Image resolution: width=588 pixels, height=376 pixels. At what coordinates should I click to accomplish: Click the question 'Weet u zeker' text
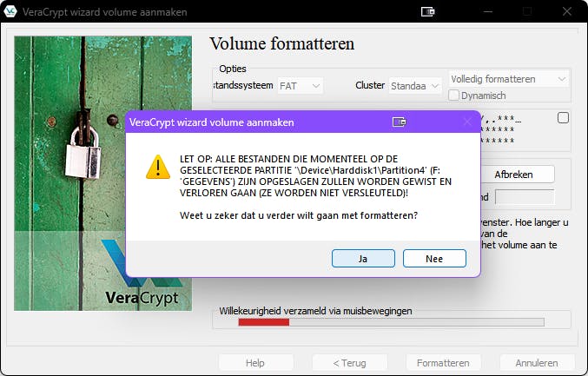pyautogui.click(x=299, y=215)
